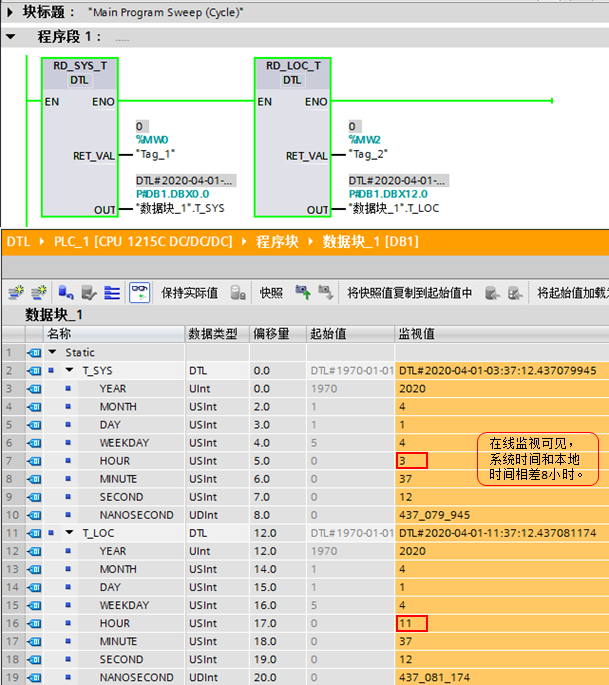Click 将快照值复制到起始值中 button
This screenshot has height=685, width=609.
pos(409,293)
